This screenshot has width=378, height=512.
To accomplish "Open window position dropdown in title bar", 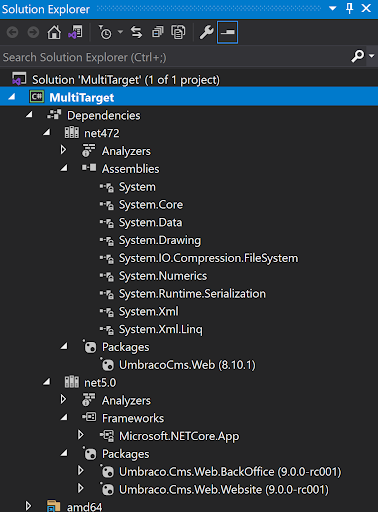I will click(x=332, y=9).
